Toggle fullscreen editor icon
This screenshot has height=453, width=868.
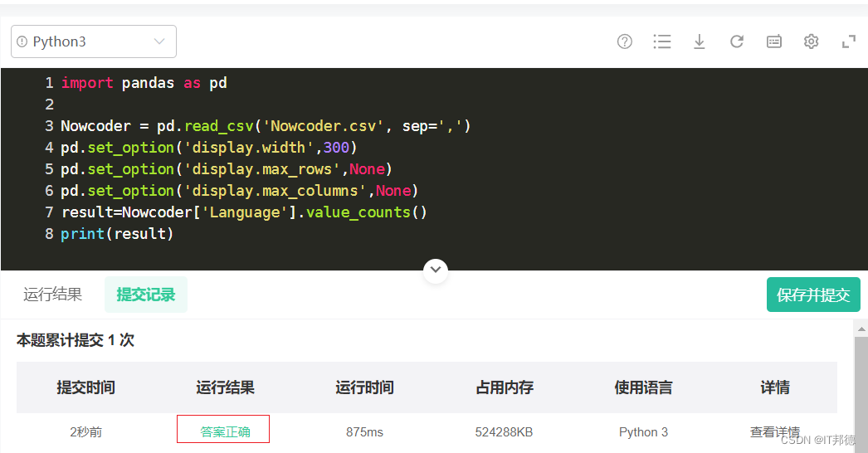click(x=849, y=41)
